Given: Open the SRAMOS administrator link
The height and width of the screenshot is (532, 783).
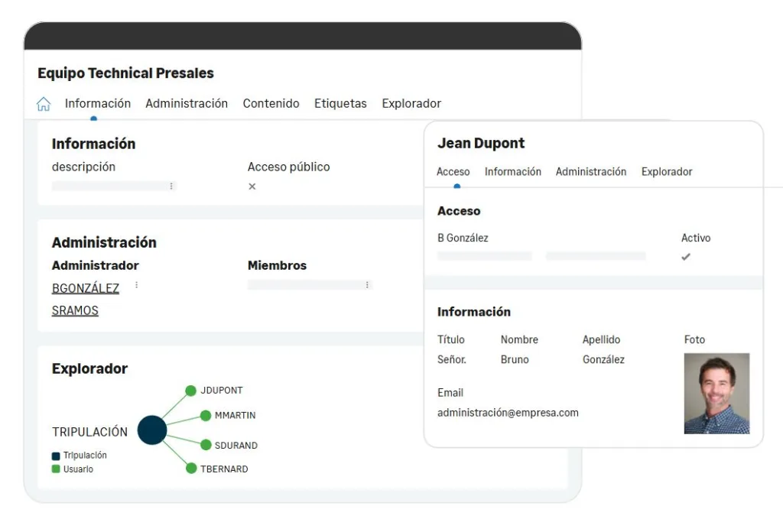Looking at the screenshot, I should coord(75,310).
